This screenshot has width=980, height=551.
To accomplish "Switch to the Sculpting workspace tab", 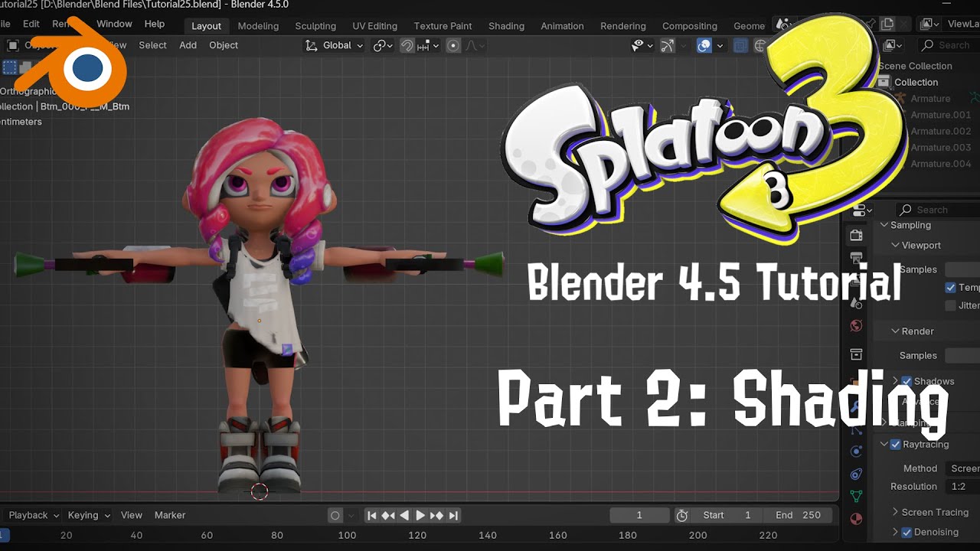I will 315,26.
